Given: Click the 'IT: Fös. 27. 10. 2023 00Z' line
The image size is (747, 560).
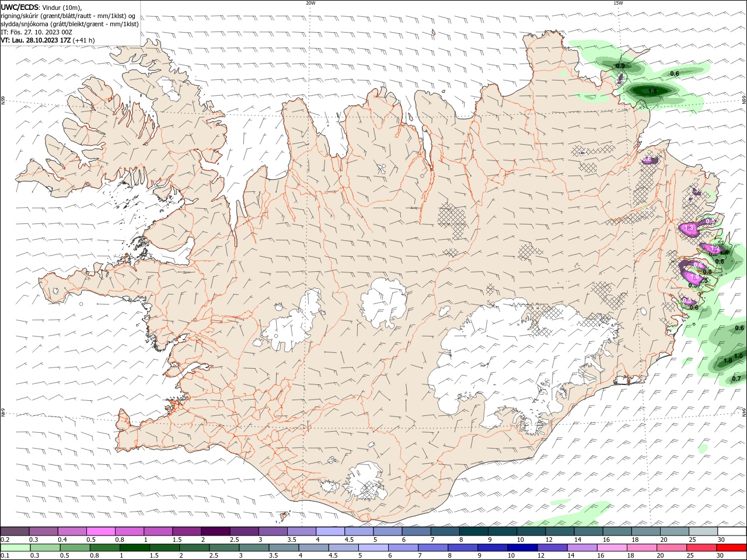Looking at the screenshot, I should click(36, 32).
